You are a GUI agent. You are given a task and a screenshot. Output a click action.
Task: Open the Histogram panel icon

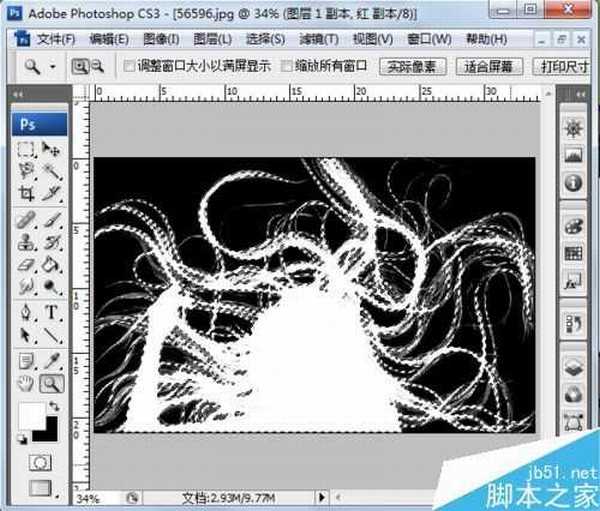(x=573, y=155)
